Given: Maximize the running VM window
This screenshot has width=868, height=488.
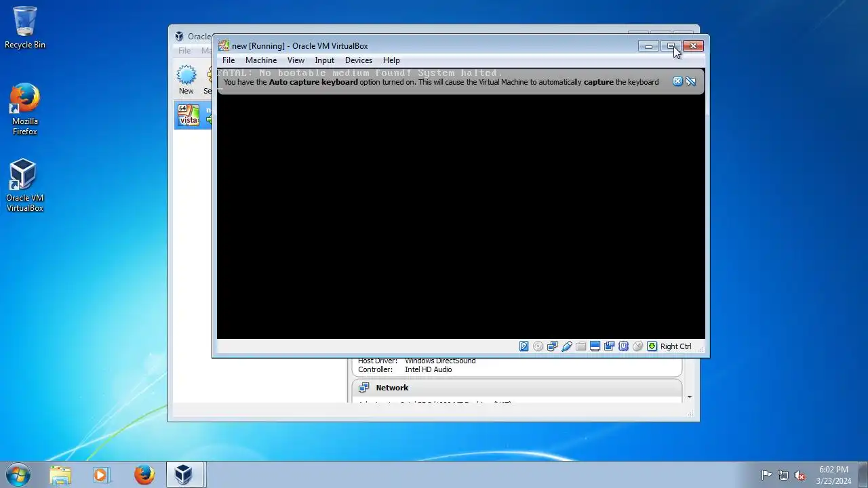Looking at the screenshot, I should (x=671, y=46).
